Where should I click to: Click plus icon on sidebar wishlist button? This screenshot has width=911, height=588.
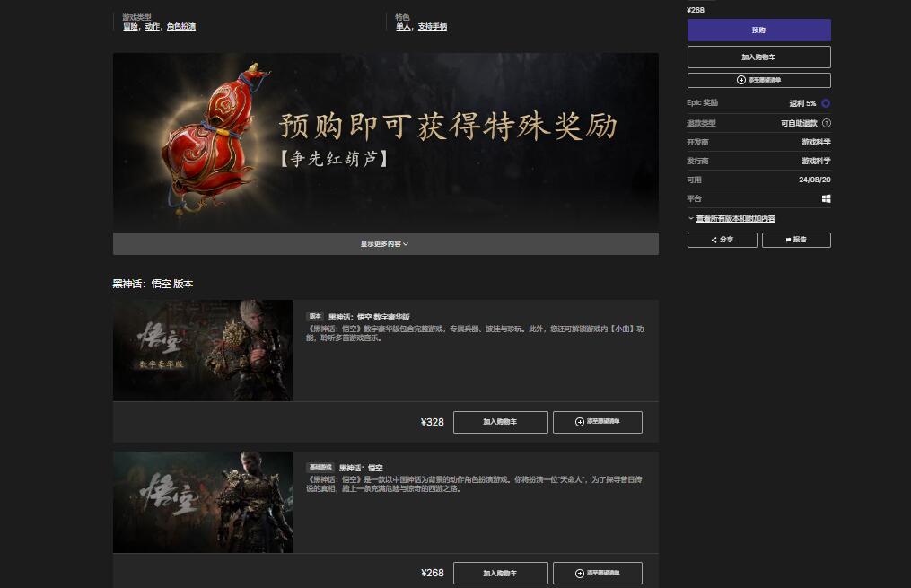pos(740,80)
